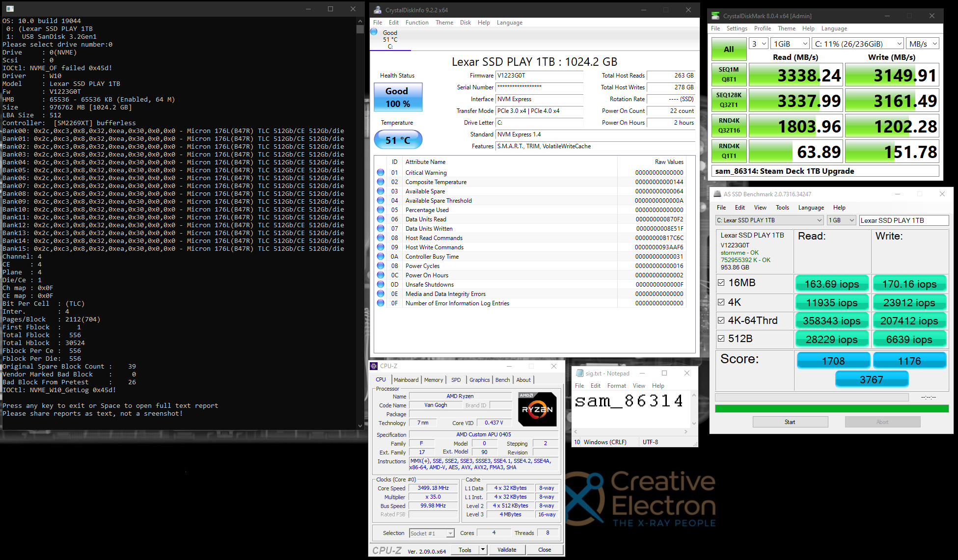Open the test count dropdown showing 3
The width and height of the screenshot is (958, 560).
(759, 44)
